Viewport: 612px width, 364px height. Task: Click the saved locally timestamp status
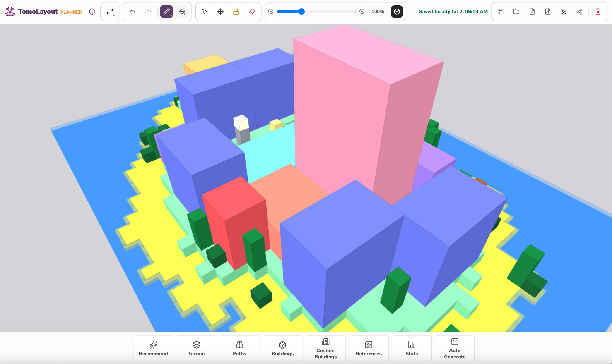(453, 12)
